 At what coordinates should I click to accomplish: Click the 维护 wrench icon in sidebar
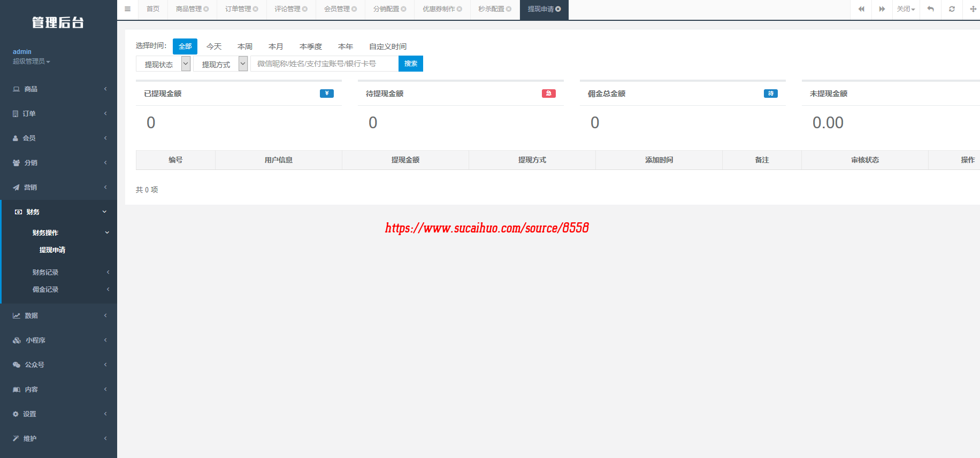(x=16, y=439)
